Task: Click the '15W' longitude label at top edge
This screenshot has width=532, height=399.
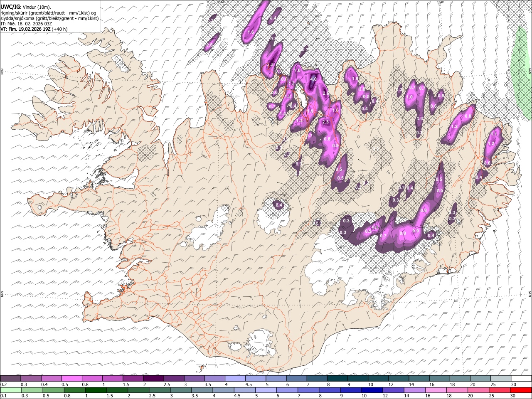Action: 440,2
